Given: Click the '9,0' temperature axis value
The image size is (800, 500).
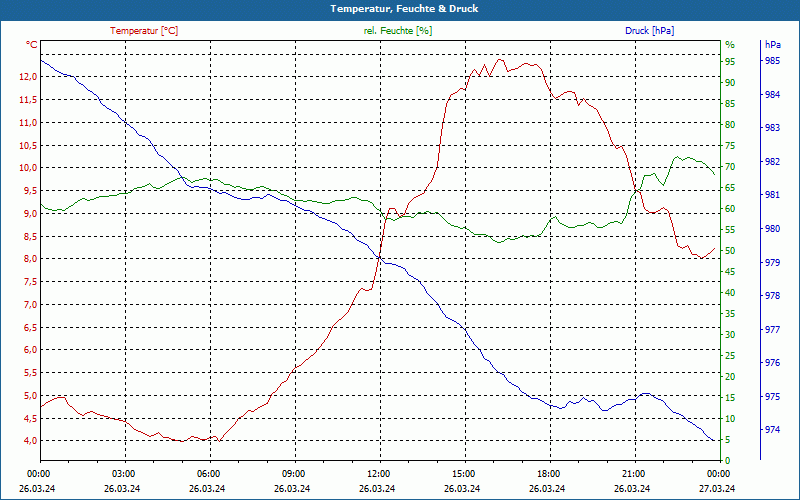Looking at the screenshot, I should click(30, 214).
